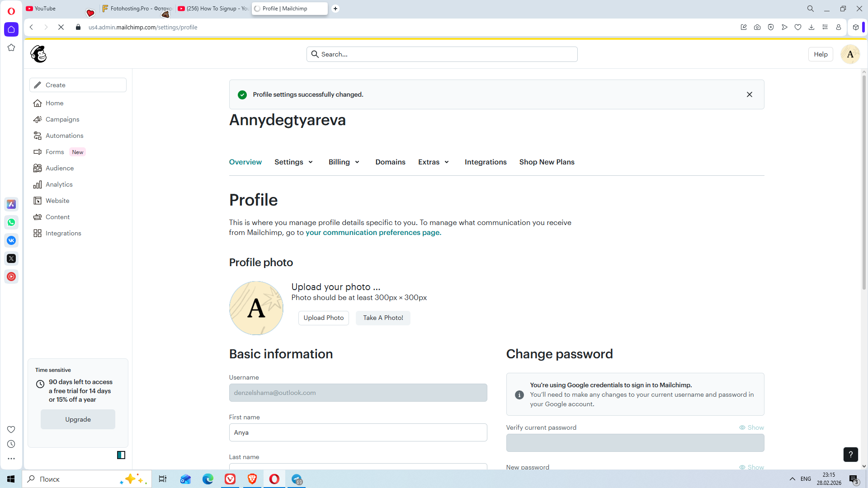This screenshot has height=488, width=868.
Task: Go to Analytics in the sidebar
Action: [59, 184]
